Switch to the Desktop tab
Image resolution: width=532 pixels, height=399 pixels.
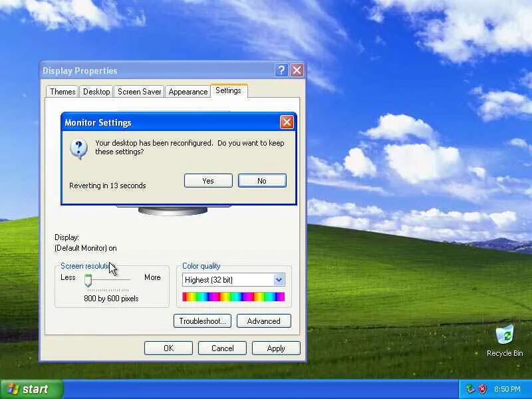click(96, 92)
